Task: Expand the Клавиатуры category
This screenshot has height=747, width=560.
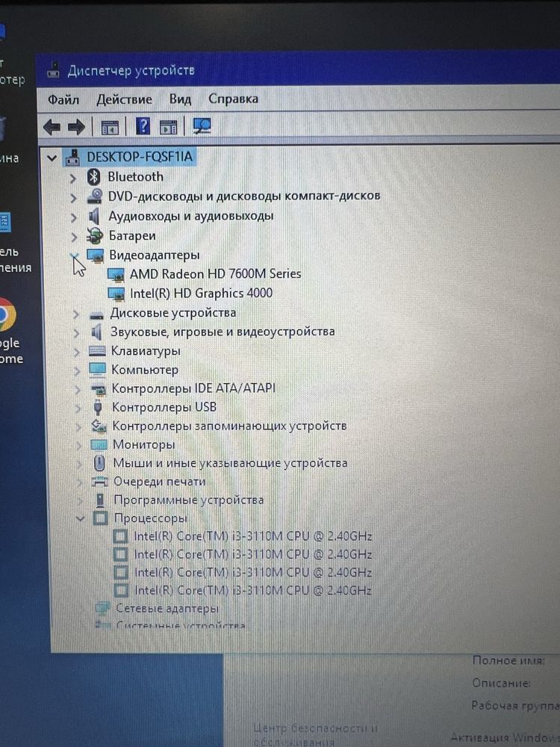Action: pos(77,352)
